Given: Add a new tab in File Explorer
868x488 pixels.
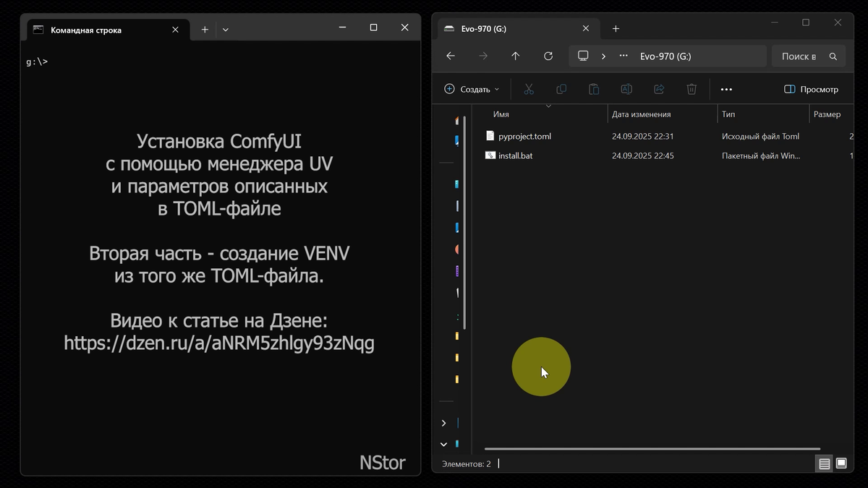Looking at the screenshot, I should point(616,29).
